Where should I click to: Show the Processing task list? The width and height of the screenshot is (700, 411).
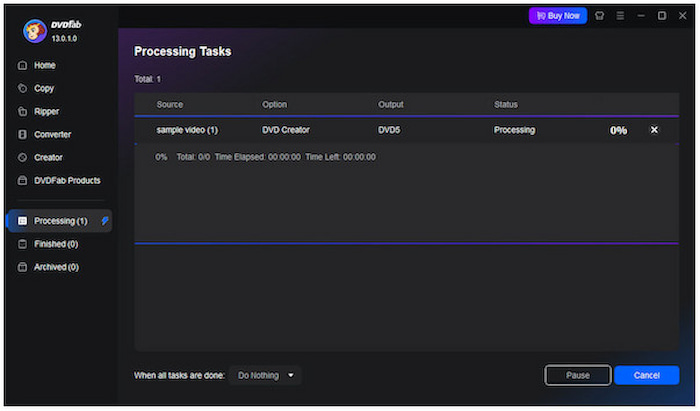60,221
